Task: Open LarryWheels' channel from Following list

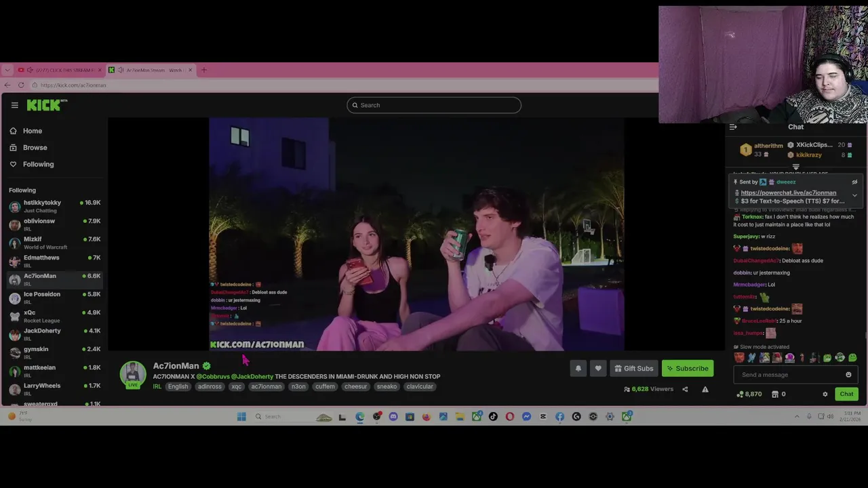Action: tap(54, 389)
